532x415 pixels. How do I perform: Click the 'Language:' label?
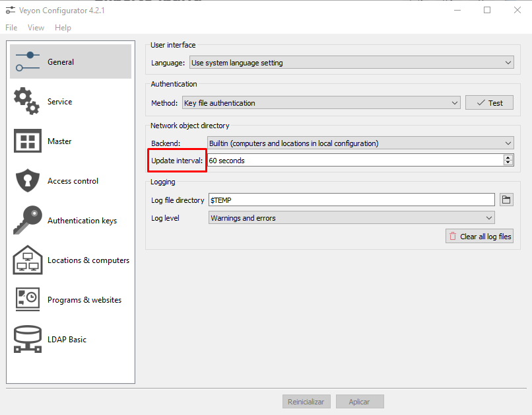(168, 63)
